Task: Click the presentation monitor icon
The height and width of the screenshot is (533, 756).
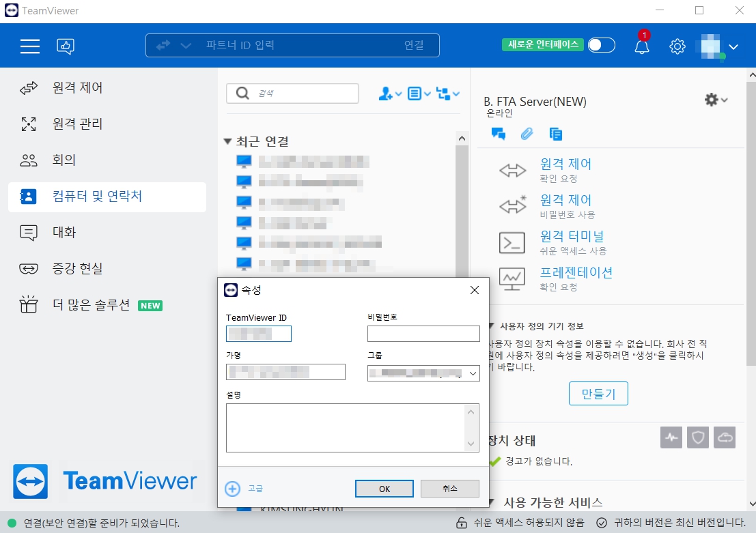Action: (x=512, y=279)
